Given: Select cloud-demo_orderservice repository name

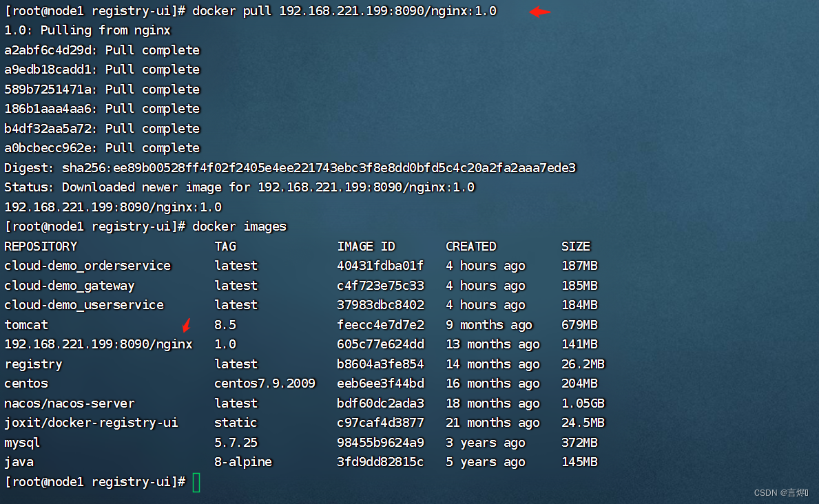Looking at the screenshot, I should tap(87, 265).
